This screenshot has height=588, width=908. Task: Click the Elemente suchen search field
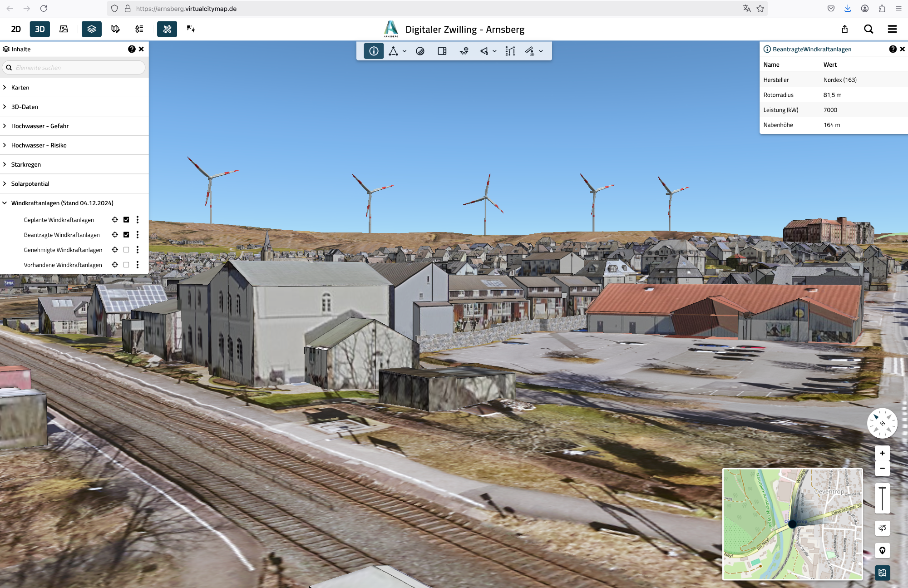(x=77, y=68)
